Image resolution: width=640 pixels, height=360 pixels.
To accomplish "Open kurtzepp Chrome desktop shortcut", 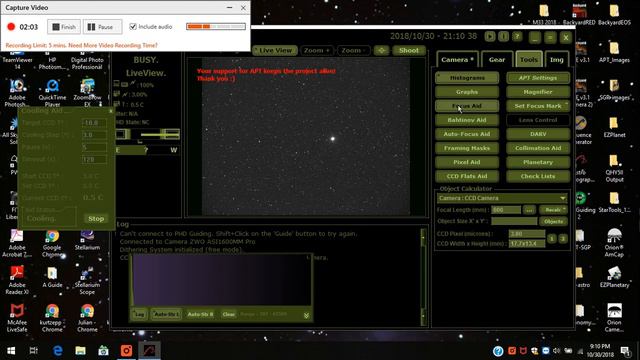I will [x=52, y=318].
